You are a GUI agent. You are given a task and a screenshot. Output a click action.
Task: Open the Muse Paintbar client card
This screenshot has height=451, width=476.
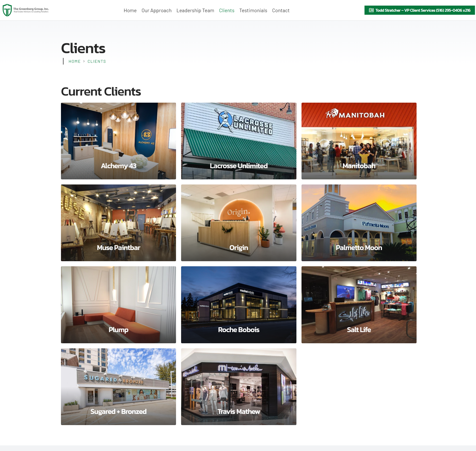(x=118, y=223)
